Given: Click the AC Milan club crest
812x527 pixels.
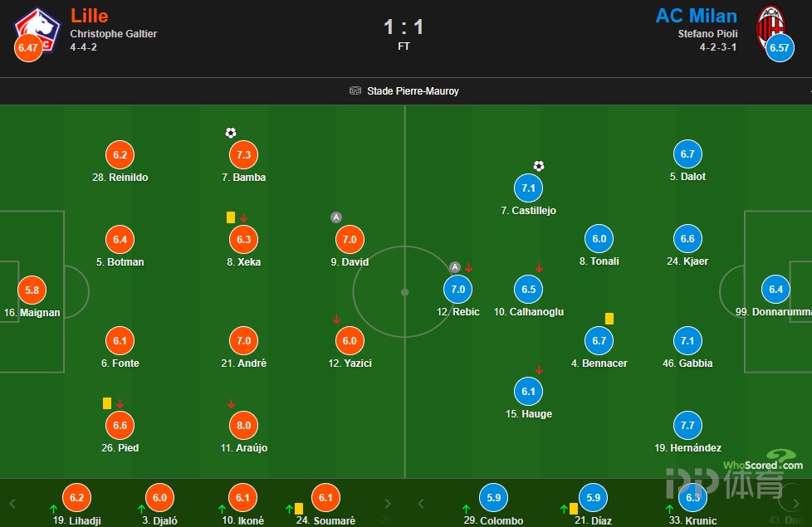Looking at the screenshot, I should click(770, 27).
